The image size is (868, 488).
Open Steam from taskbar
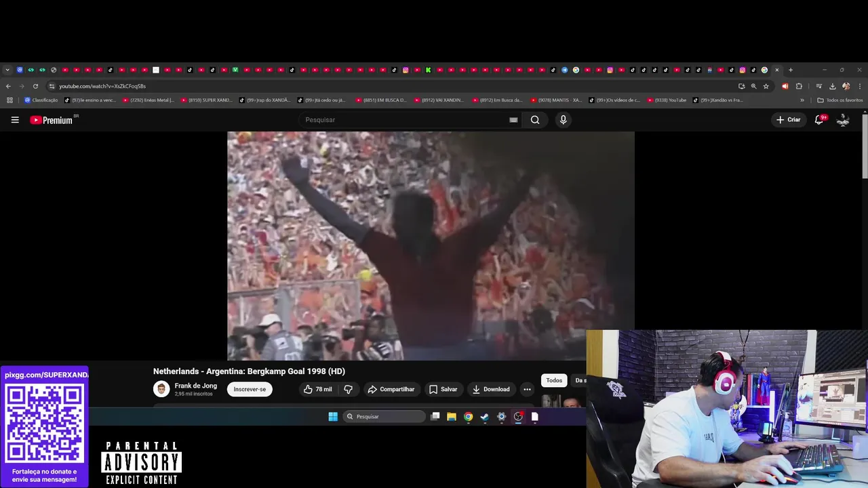pos(485,417)
